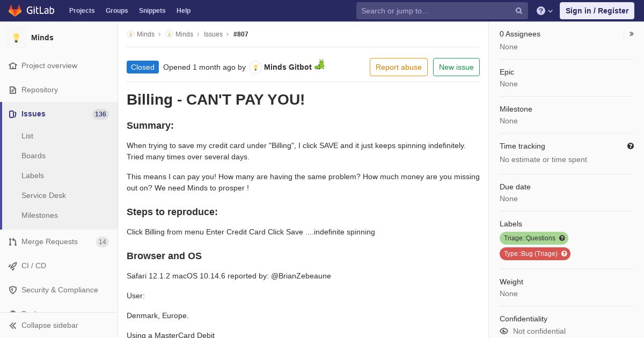Viewport: 644px width, 338px height.
Task: Open the Issues breadcrumb link
Action: [x=213, y=34]
